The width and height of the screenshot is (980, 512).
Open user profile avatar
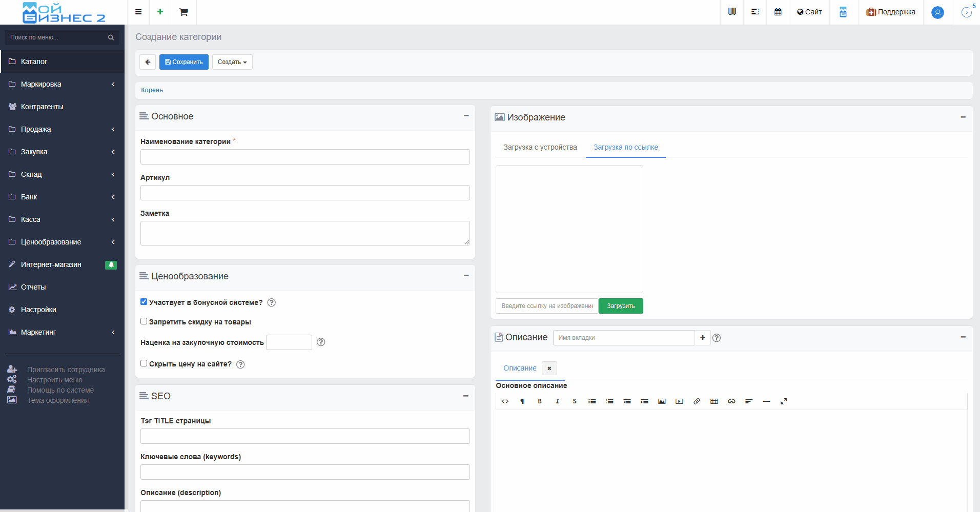[937, 12]
